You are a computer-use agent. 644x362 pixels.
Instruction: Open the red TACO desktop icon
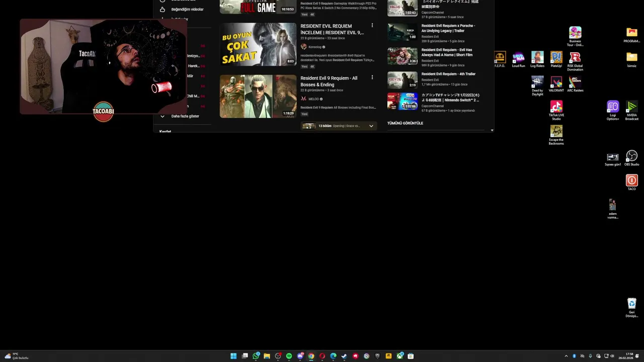coord(632,183)
